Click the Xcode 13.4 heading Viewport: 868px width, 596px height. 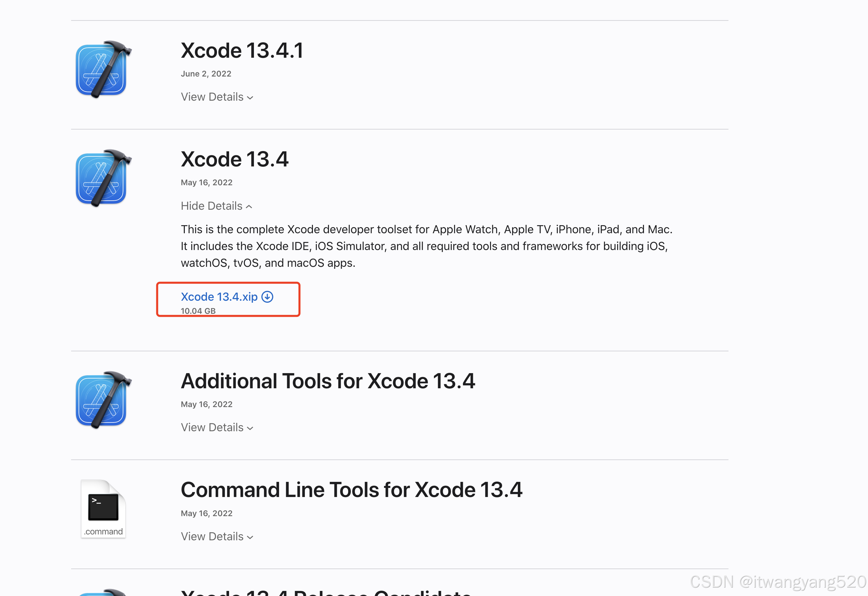234,159
